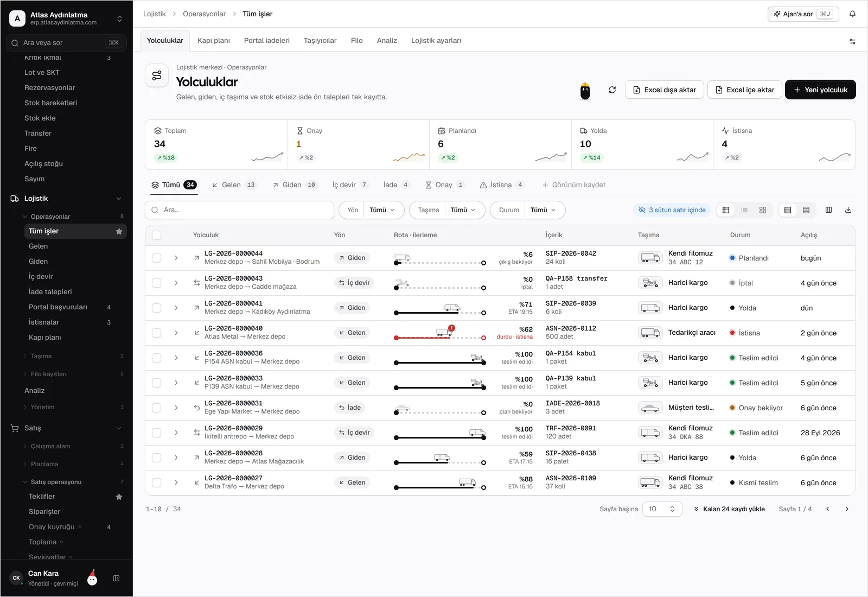Click Kalan 24 kaydı yükle
Viewport: 868px width, 597px height.
729,509
